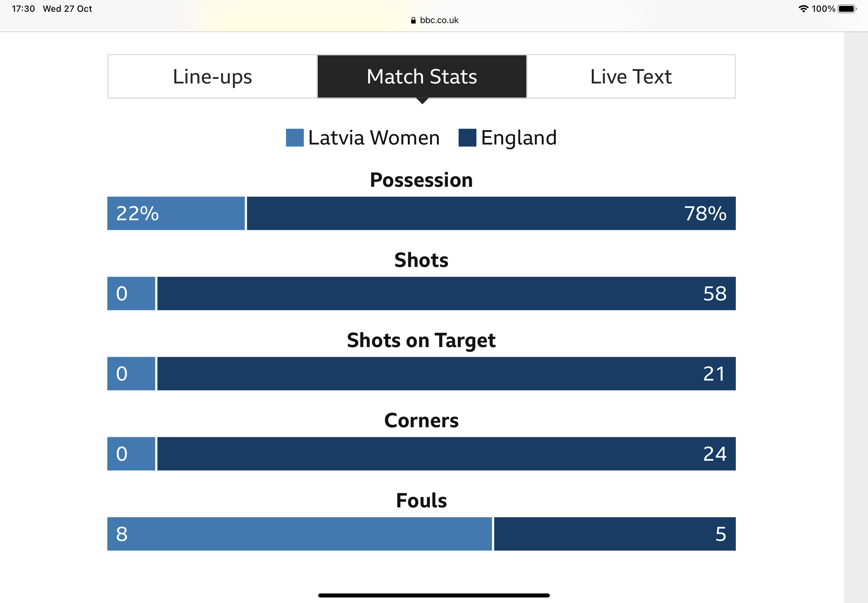Click the 78% England possession bar
Viewport: 868px width, 603px height.
coord(491,213)
